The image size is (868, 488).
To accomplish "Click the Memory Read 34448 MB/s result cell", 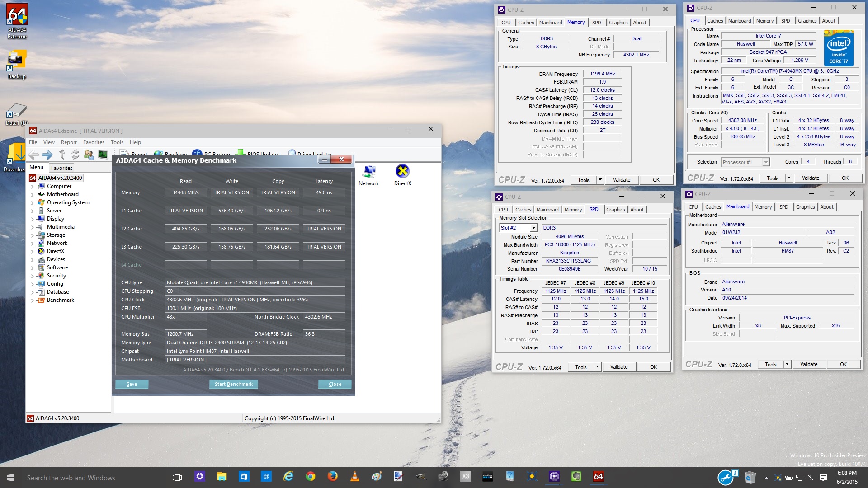I will coord(186,192).
